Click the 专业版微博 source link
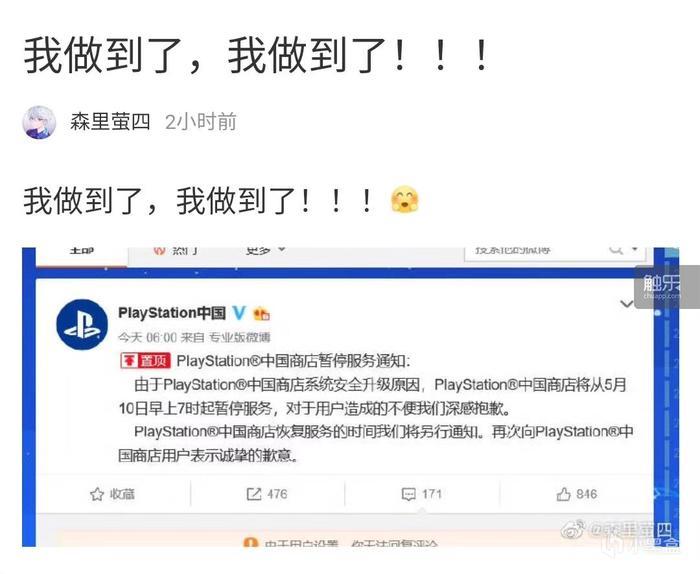The image size is (700, 574). click(240, 337)
